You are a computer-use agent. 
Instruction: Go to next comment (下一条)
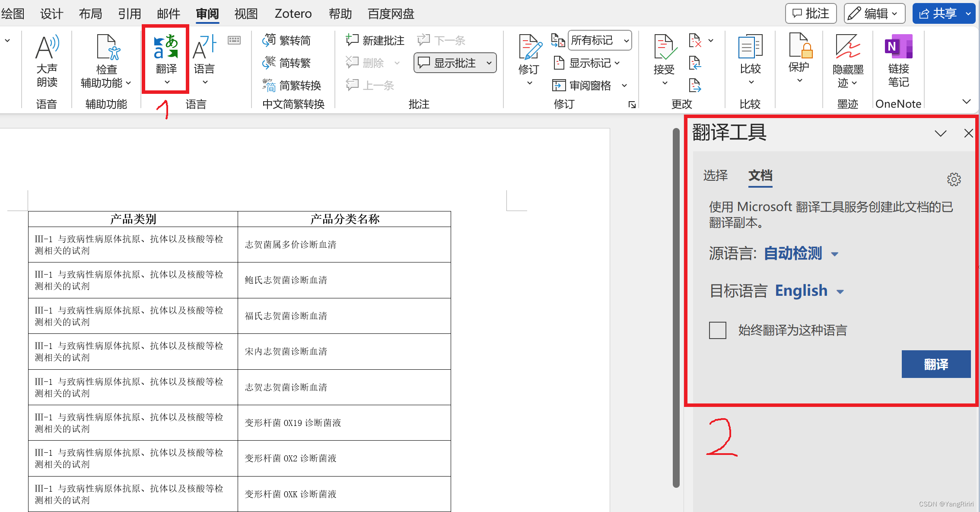click(441, 40)
